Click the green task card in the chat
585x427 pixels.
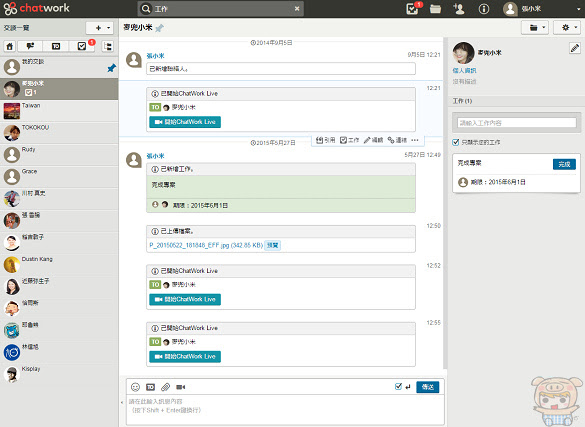pyautogui.click(x=281, y=194)
